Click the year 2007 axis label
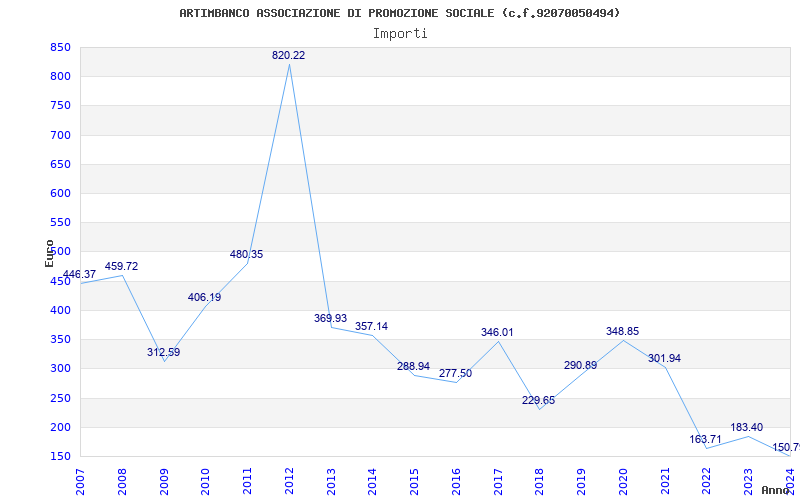This screenshot has height=500, width=800. [x=80, y=482]
